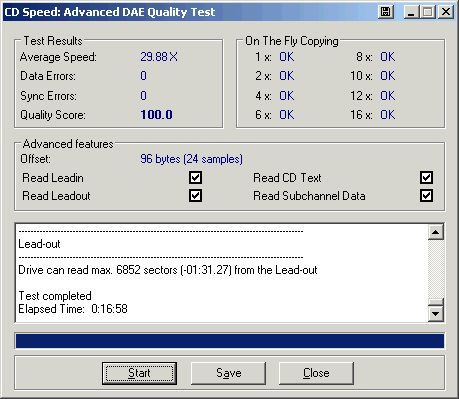Maximize the CD Speed window
459x399 pixels.
428,12
